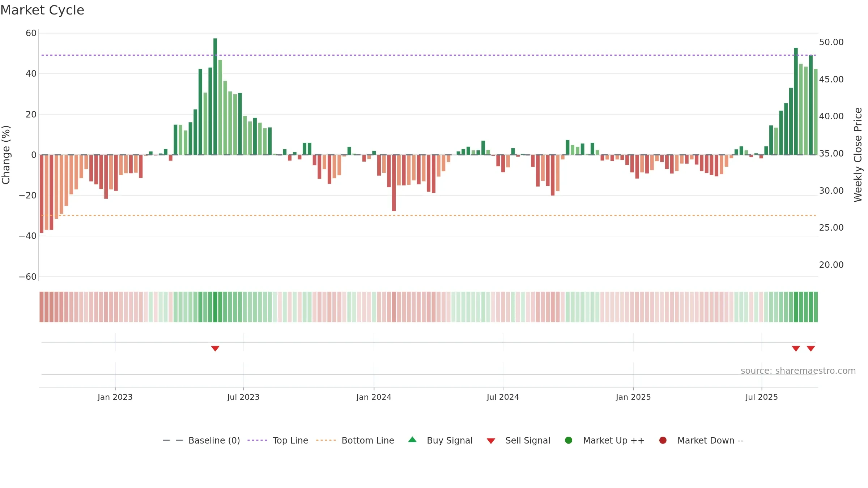This screenshot has height=488, width=868.
Task: Click the Jul 2023 axis label
Action: pyautogui.click(x=243, y=397)
